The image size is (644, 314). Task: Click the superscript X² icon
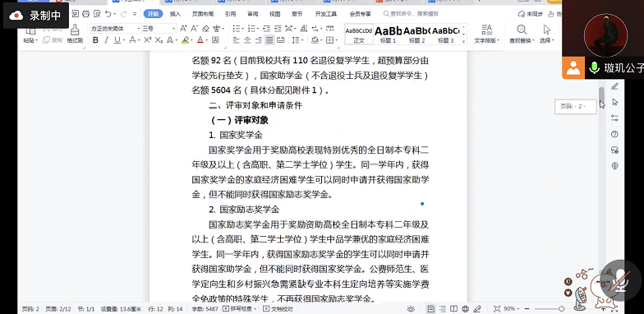tap(148, 40)
